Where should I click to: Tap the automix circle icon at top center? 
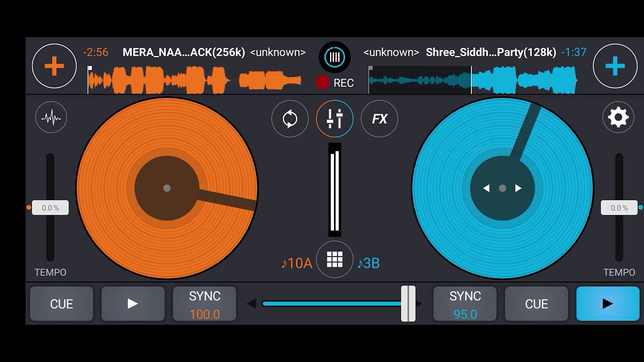tap(335, 57)
